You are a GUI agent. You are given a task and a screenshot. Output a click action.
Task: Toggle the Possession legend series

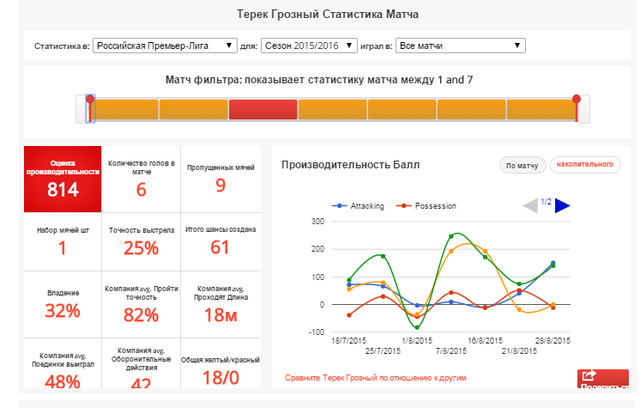pos(426,206)
